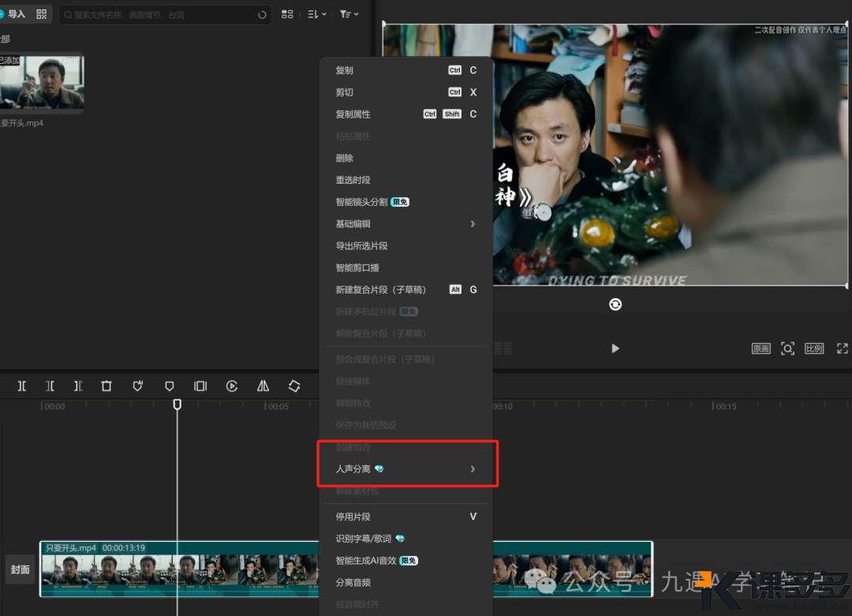Expand the 人声分离 submenu
Image resolution: width=852 pixels, height=616 pixels.
point(406,469)
